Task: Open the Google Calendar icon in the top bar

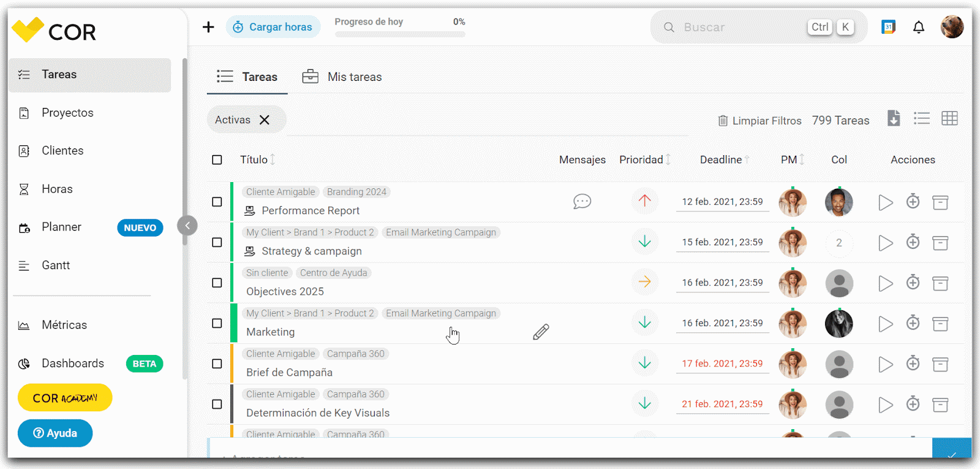Action: point(888,27)
